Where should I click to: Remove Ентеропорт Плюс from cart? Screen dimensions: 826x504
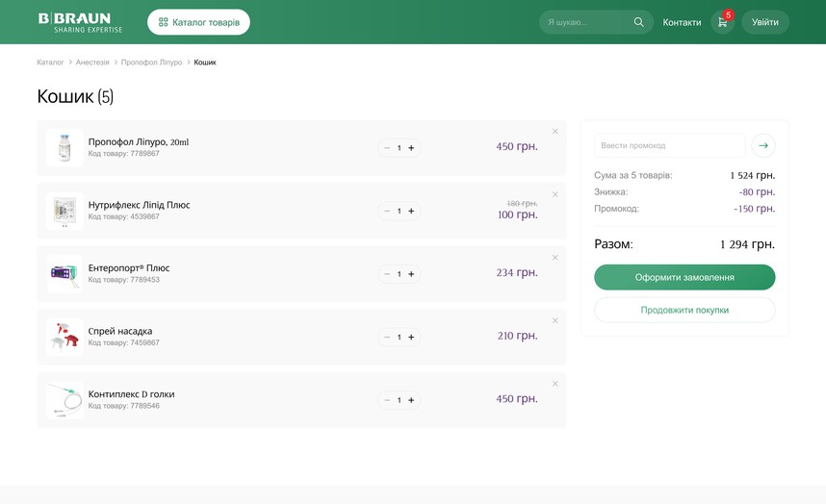pyautogui.click(x=555, y=258)
